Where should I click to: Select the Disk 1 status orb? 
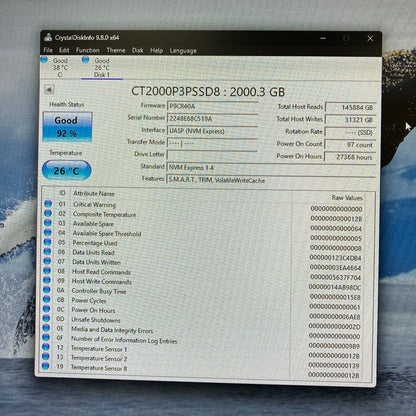pyautogui.click(x=85, y=60)
